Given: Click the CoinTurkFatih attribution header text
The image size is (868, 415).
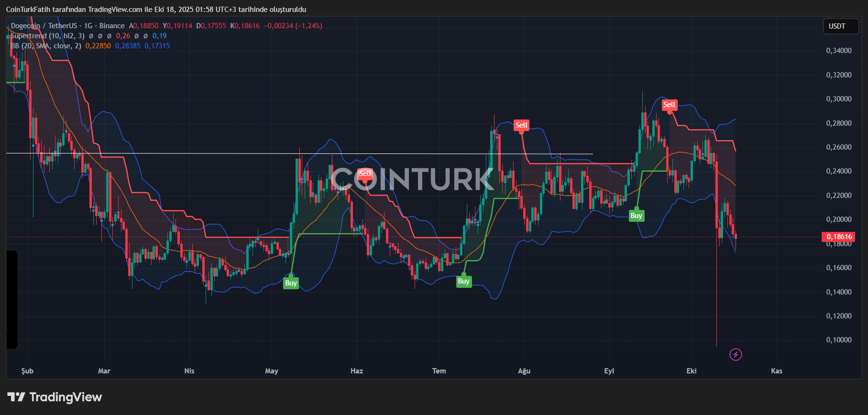Looking at the screenshot, I should 156,10.
